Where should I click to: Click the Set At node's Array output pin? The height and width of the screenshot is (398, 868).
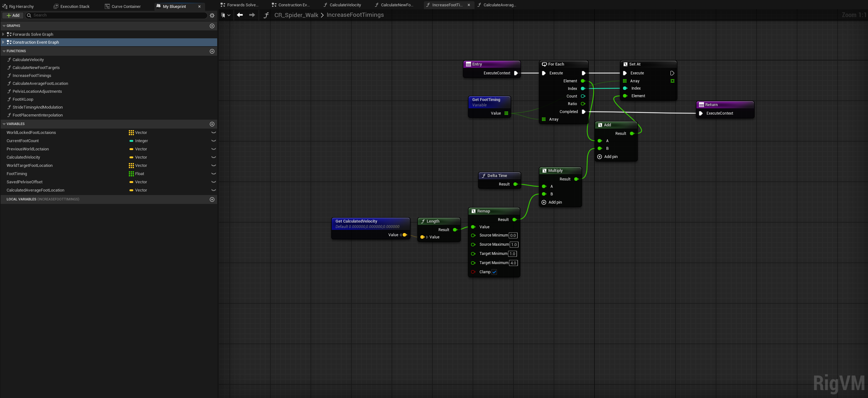pos(673,81)
